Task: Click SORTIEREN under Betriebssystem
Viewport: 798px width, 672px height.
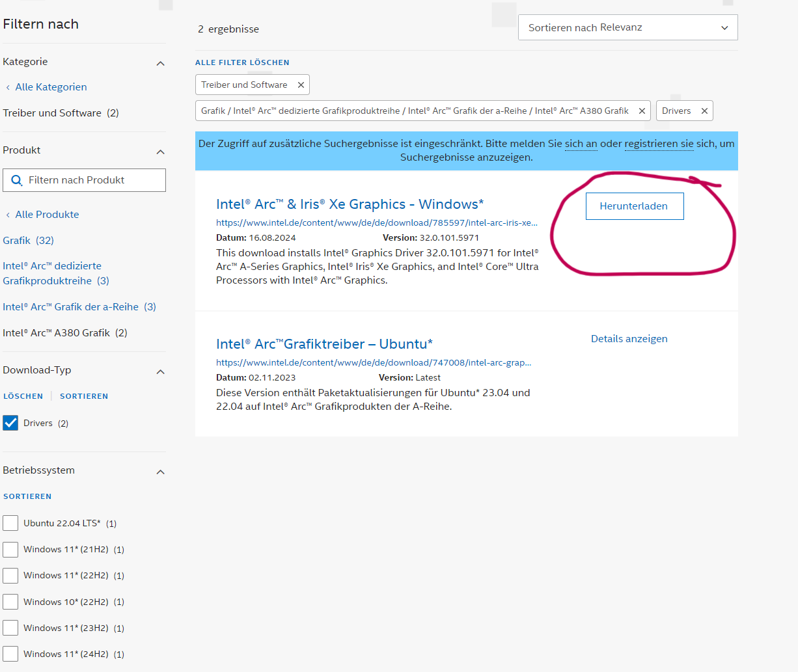Action: (x=27, y=496)
